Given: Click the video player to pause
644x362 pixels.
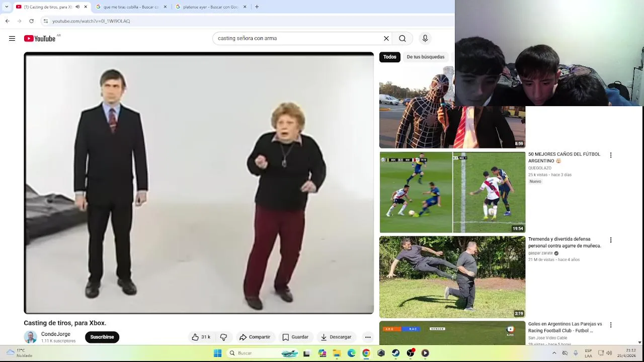Looking at the screenshot, I should point(199,183).
